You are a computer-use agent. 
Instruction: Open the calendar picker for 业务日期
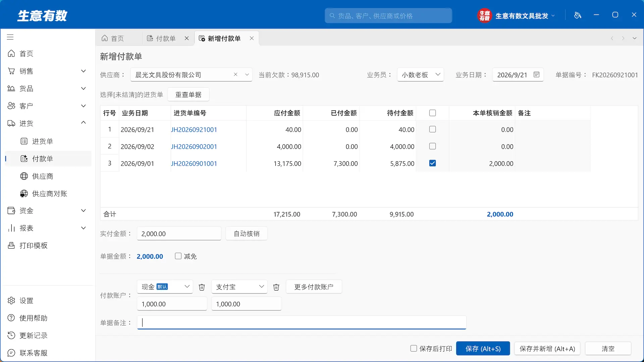537,74
